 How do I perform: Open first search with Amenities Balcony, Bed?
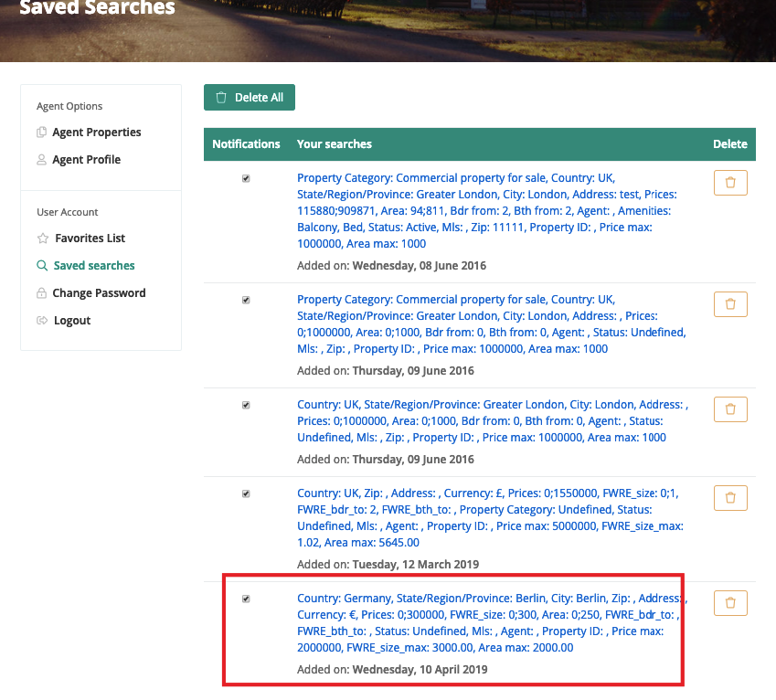coord(483,211)
